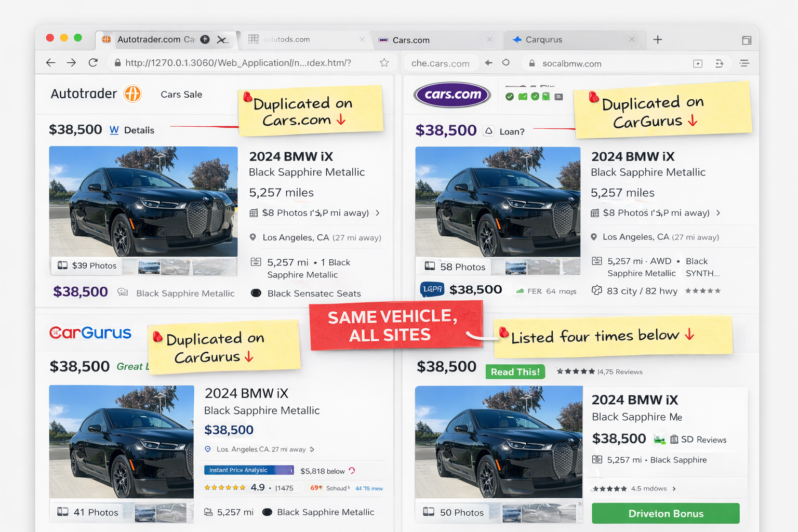Screen dimensions: 798x532
Task: Switch to the Carqurus browser tab
Action: click(543, 39)
